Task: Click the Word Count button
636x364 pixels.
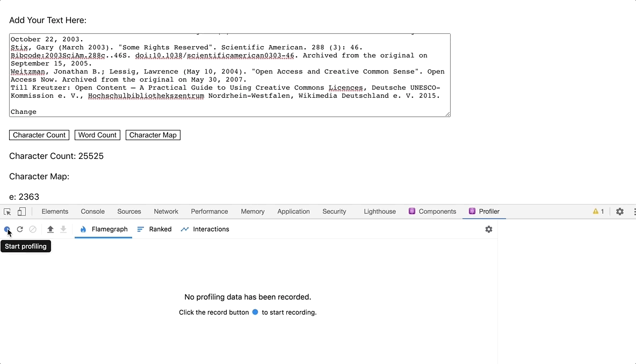Action: point(97,135)
